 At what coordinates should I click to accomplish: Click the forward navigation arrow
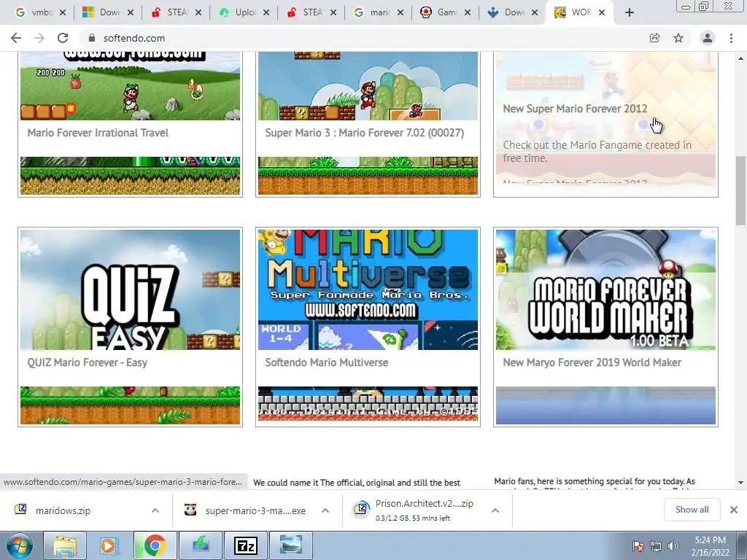pos(39,38)
